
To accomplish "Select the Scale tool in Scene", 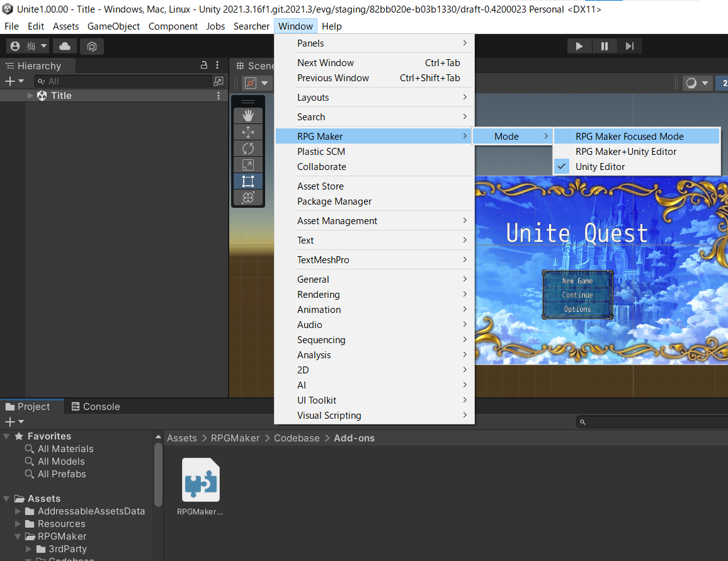I will click(248, 165).
